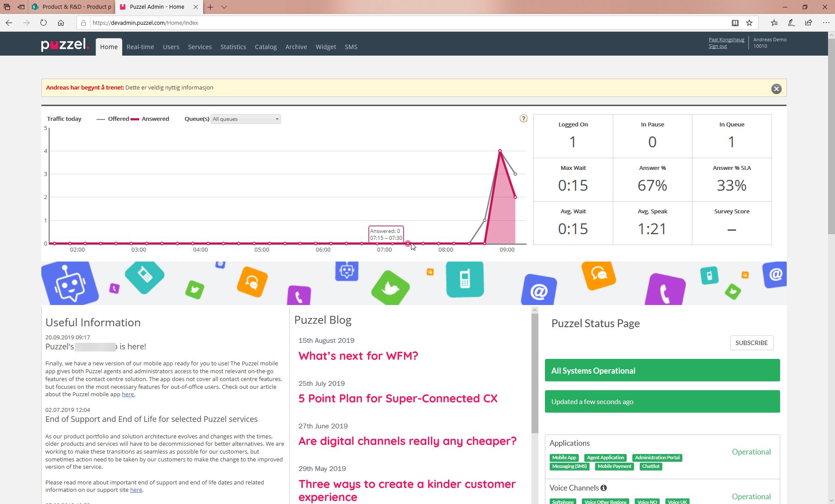This screenshot has width=835, height=504.
Task: Dismiss the yellow notification banner
Action: (x=776, y=89)
